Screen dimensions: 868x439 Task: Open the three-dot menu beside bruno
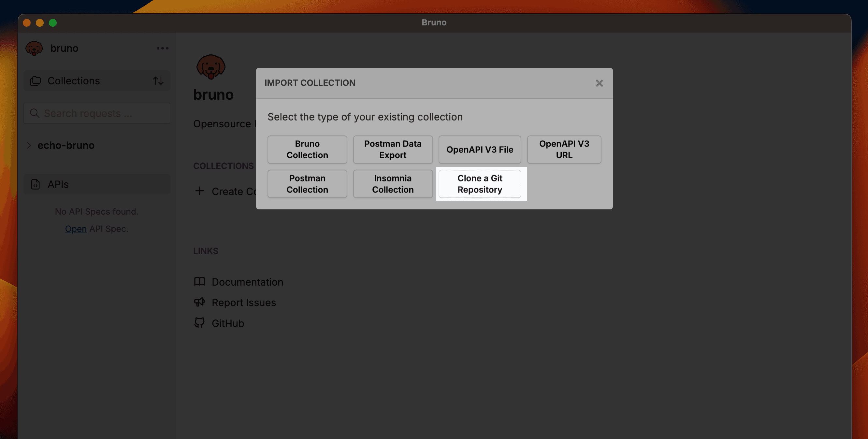(x=162, y=48)
